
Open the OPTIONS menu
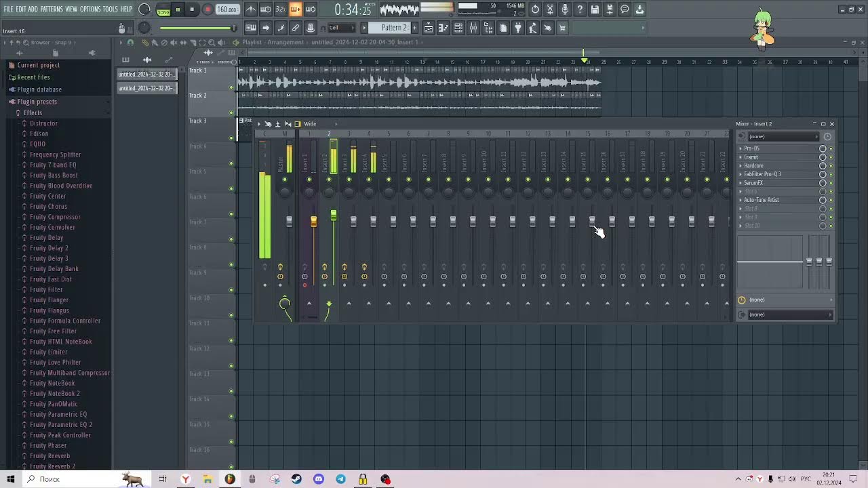click(x=90, y=9)
